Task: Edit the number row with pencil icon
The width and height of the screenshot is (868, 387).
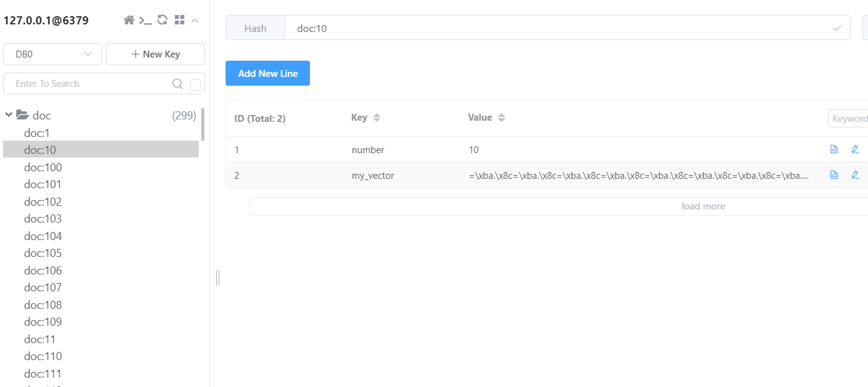Action: tap(855, 149)
